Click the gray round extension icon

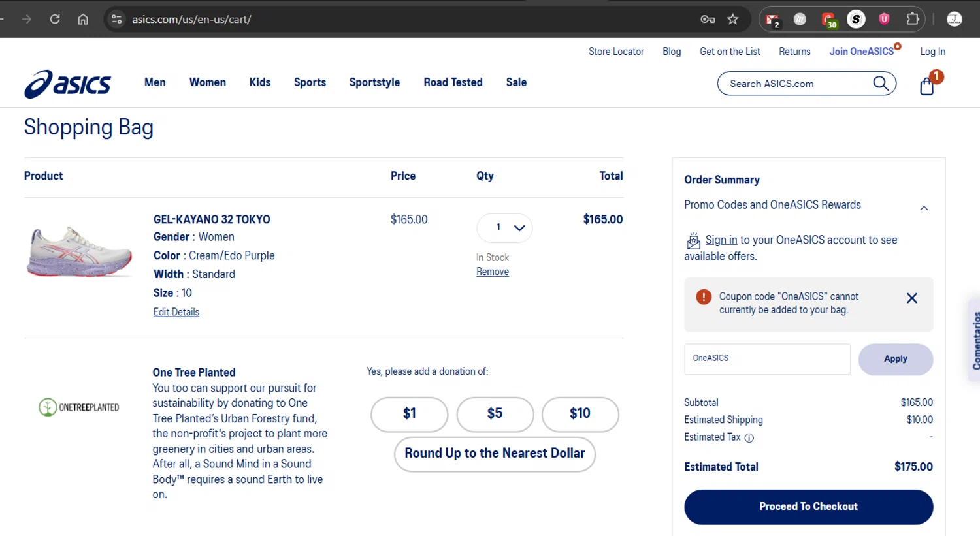tap(800, 19)
